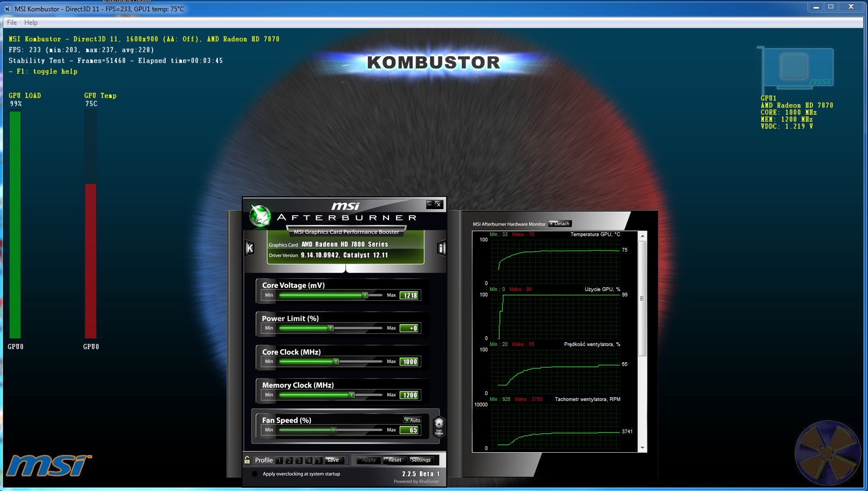Select profile slot 5
This screenshot has width=868, height=491.
coord(318,460)
